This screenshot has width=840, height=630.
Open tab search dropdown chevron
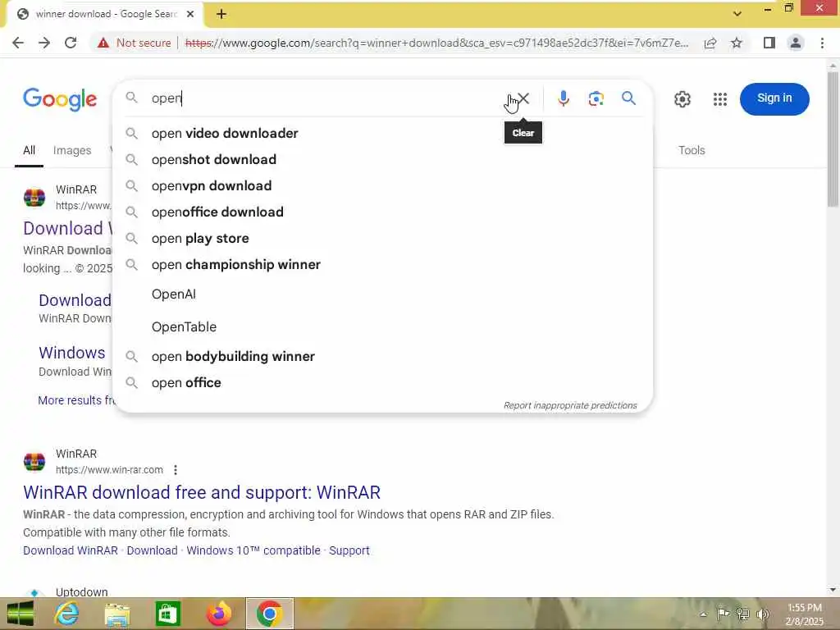737,14
